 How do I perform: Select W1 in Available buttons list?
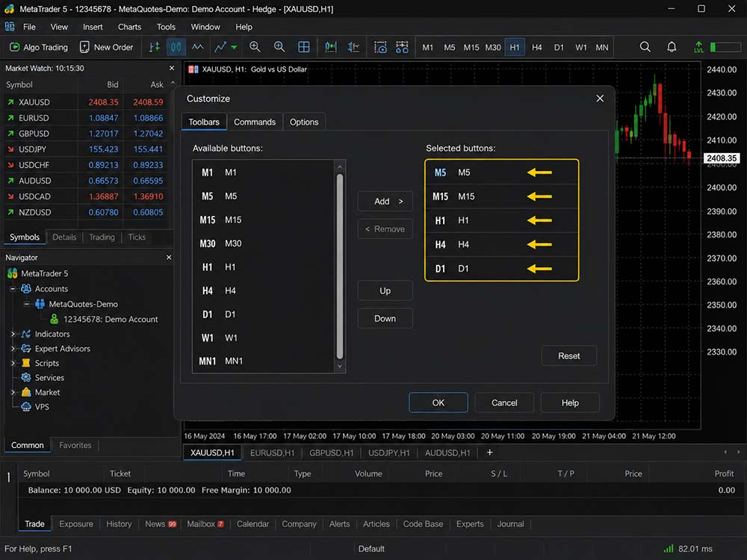tap(264, 337)
